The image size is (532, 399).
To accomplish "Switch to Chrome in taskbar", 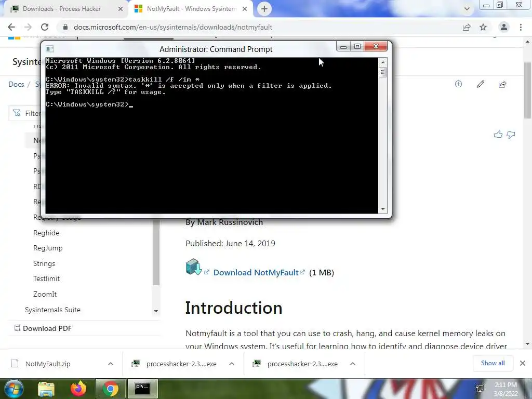I will pyautogui.click(x=110, y=389).
